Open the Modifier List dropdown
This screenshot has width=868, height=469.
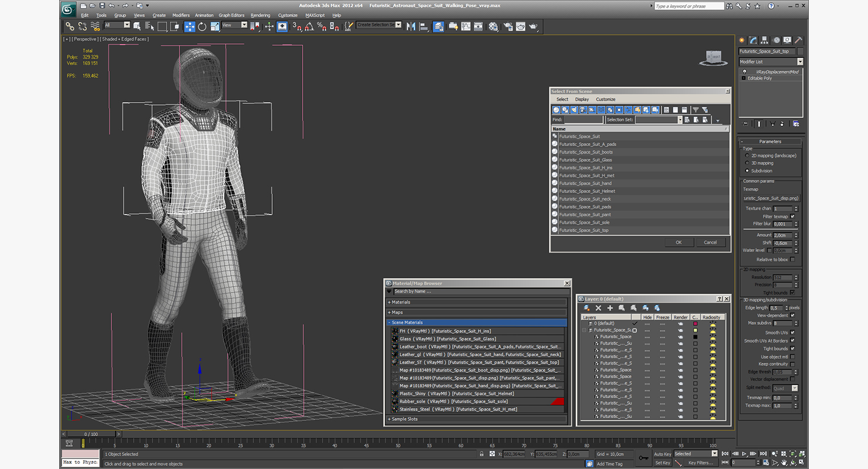coord(799,62)
